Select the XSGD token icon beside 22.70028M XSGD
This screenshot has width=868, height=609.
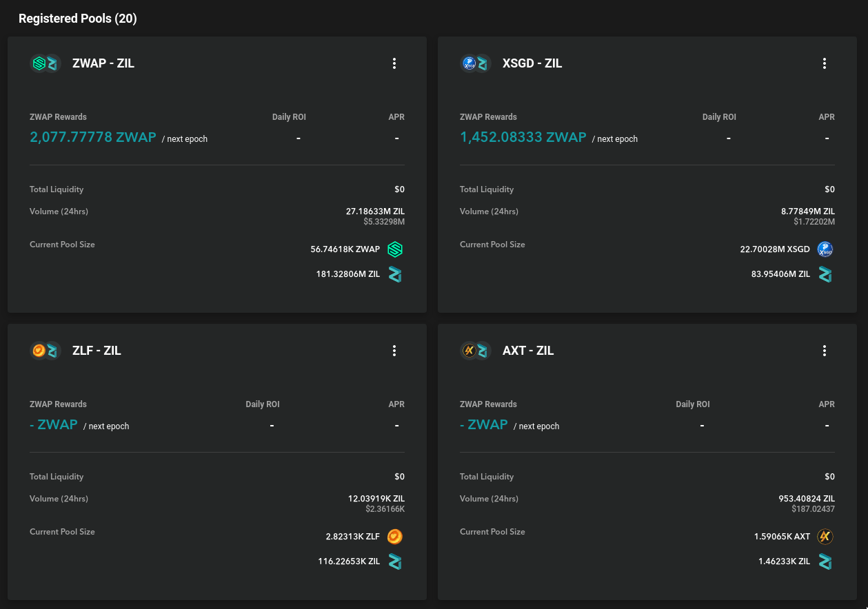pos(825,249)
